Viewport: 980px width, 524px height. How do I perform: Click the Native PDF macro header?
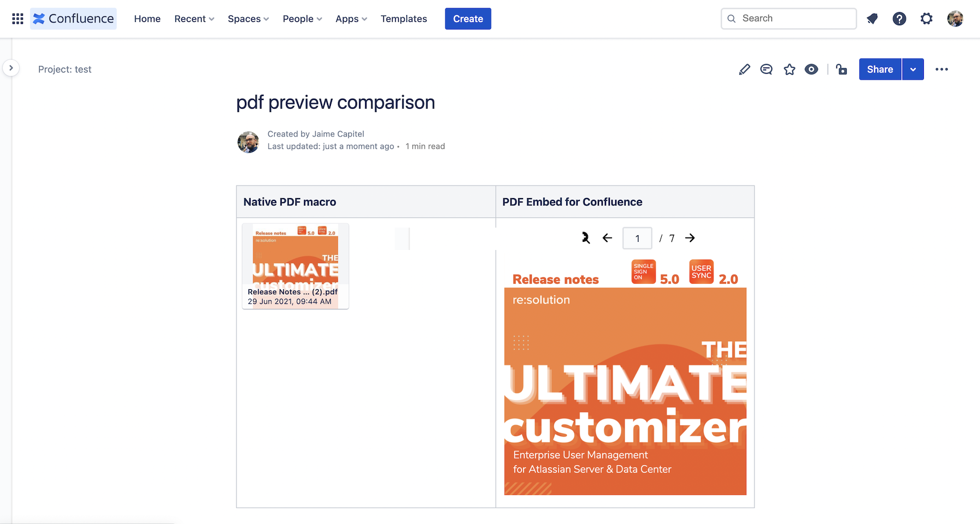tap(290, 202)
